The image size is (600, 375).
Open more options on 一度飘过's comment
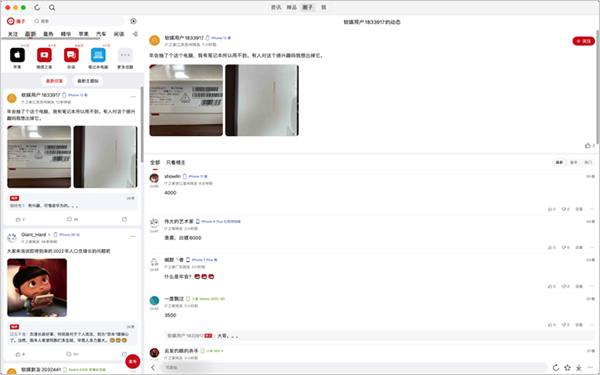(x=592, y=325)
